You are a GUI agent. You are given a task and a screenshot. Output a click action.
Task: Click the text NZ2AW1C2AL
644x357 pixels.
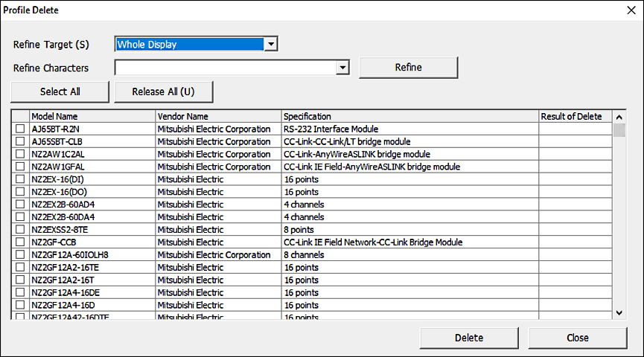(58, 154)
